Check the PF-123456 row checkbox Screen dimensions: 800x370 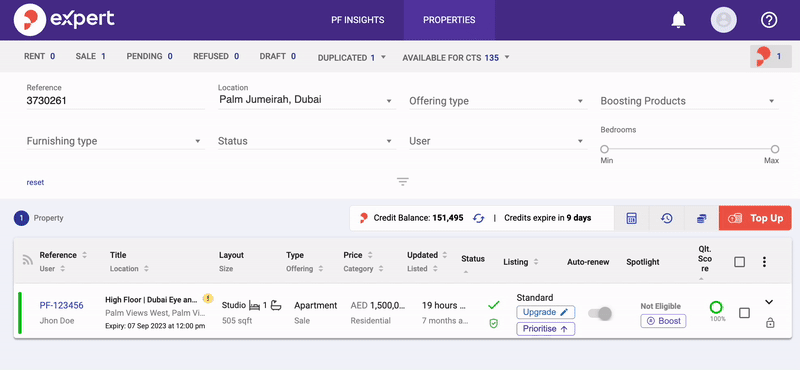[x=744, y=313]
